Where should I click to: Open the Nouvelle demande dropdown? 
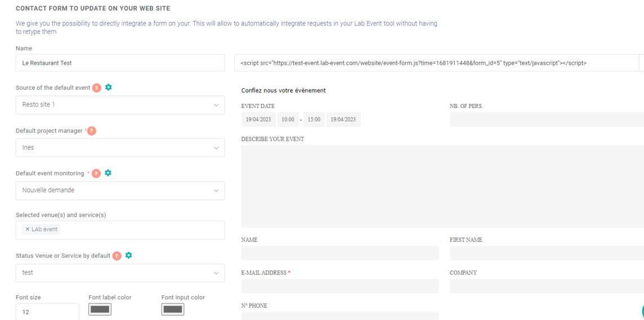(120, 190)
